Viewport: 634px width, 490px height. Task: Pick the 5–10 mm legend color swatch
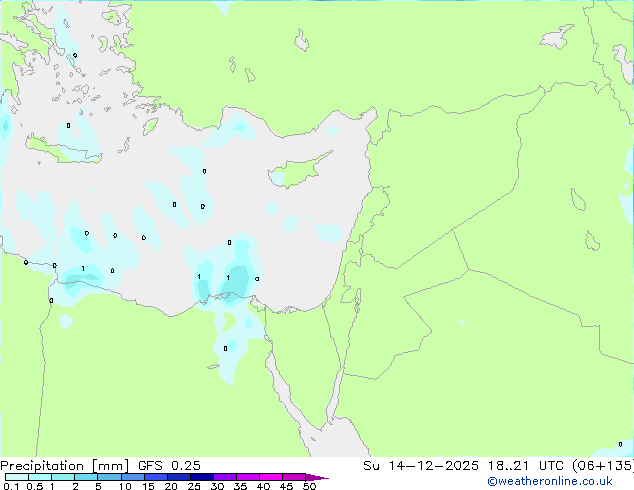pos(109,477)
